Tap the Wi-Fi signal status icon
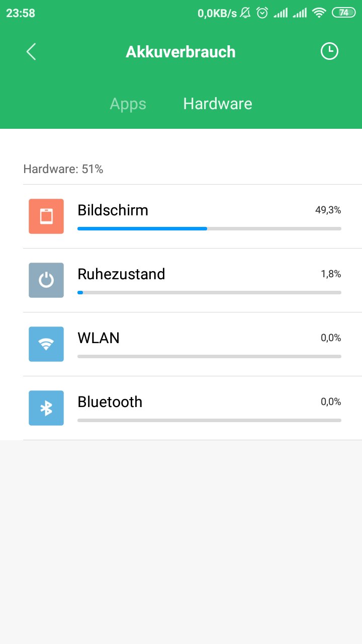The height and width of the screenshot is (644, 362). tap(319, 13)
